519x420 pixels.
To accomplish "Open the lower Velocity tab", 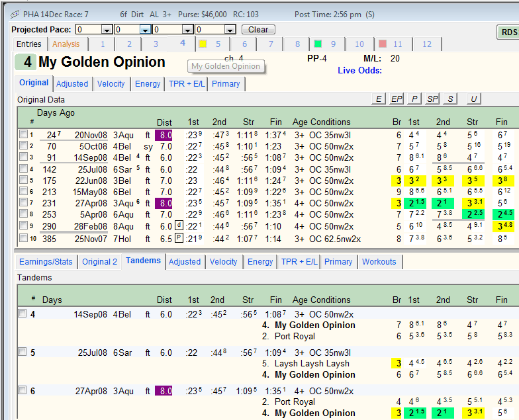I will (x=224, y=262).
